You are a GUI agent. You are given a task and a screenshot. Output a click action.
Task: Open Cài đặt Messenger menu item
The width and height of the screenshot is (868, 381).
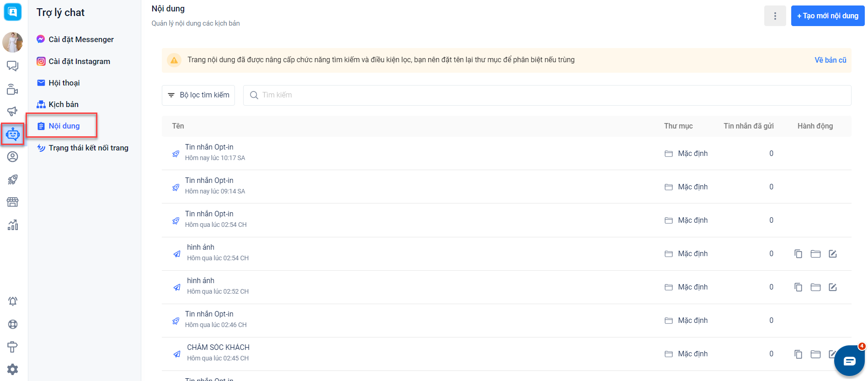tap(75, 39)
